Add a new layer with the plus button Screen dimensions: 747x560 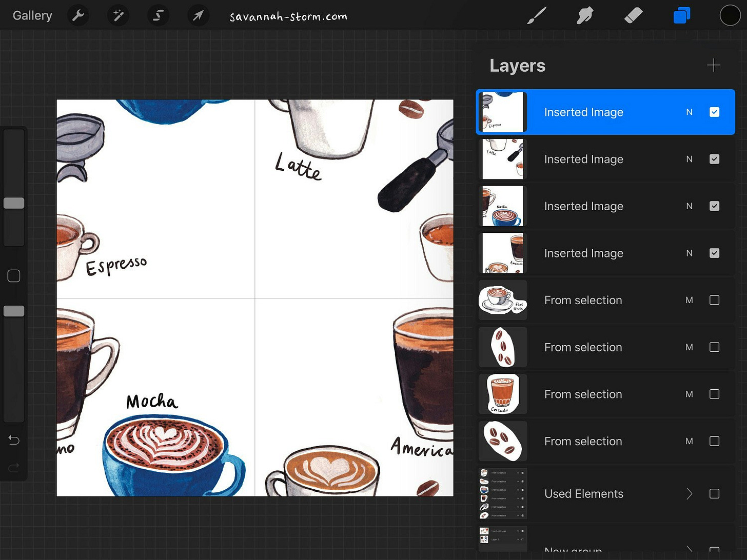click(713, 65)
